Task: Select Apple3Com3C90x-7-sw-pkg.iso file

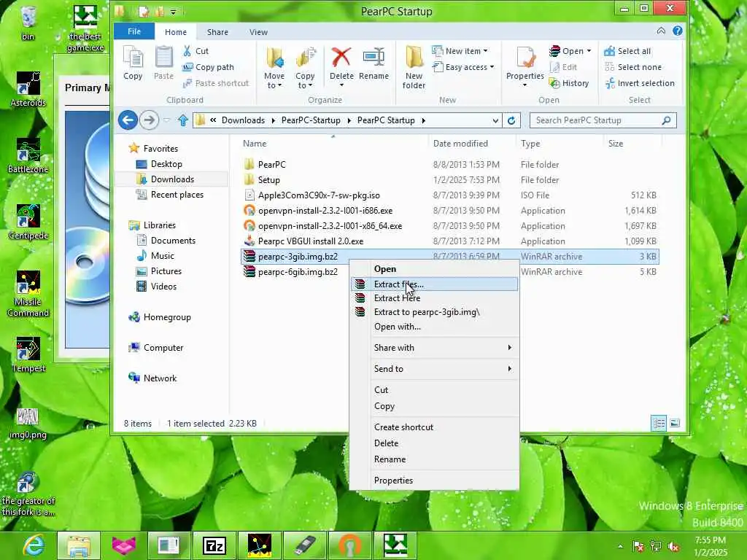Action: [449, 195]
